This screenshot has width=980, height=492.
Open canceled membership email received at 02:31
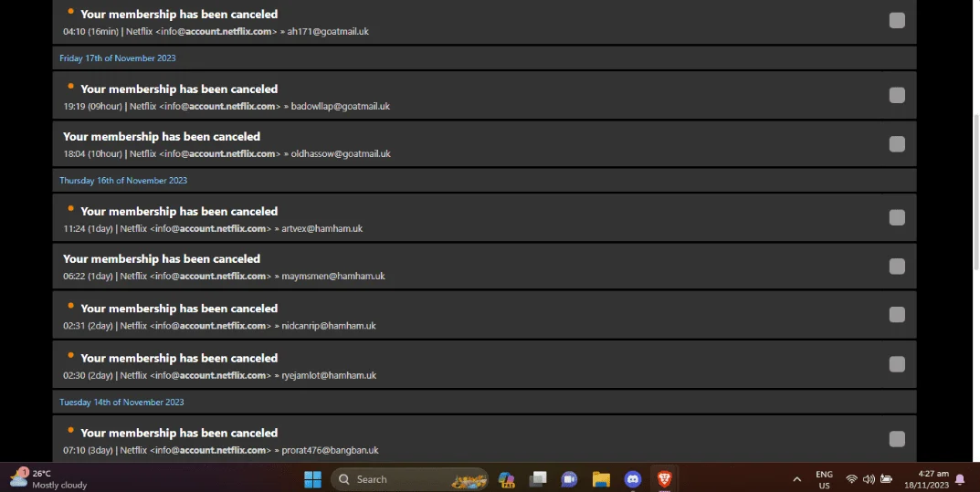coord(484,315)
